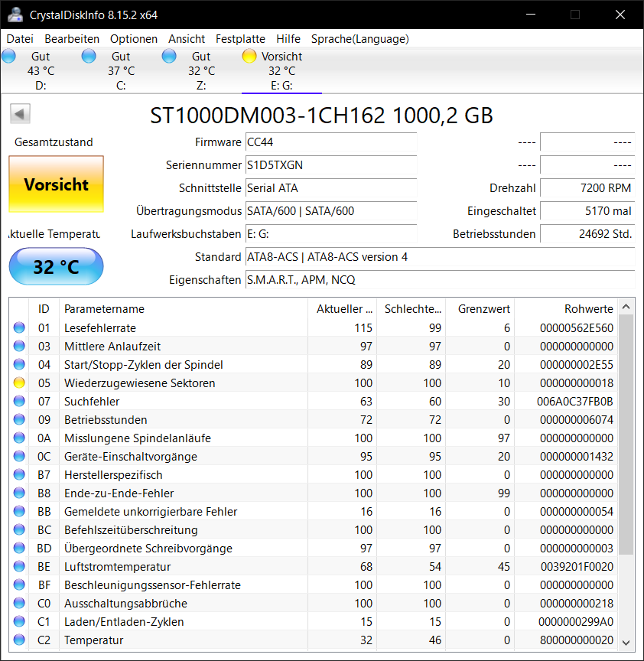This screenshot has width=644, height=661.
Task: Click raw value 0039201F0020
Action: [x=577, y=567]
